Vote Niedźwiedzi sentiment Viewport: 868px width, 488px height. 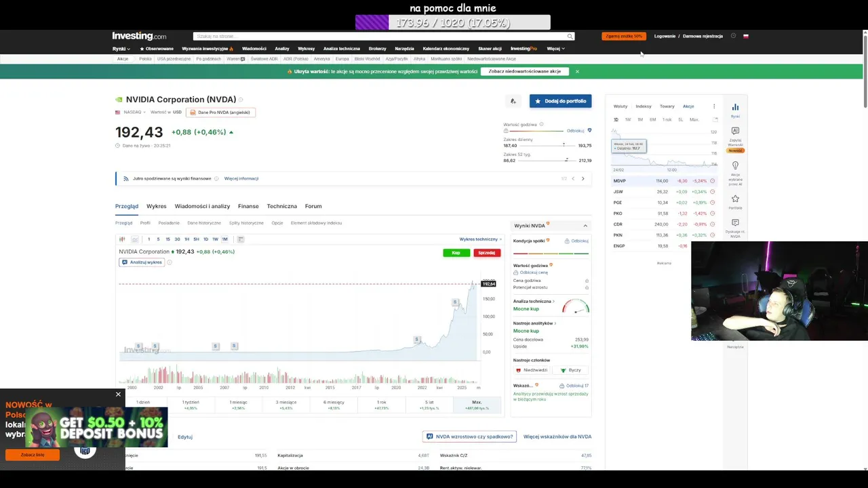[x=532, y=370]
